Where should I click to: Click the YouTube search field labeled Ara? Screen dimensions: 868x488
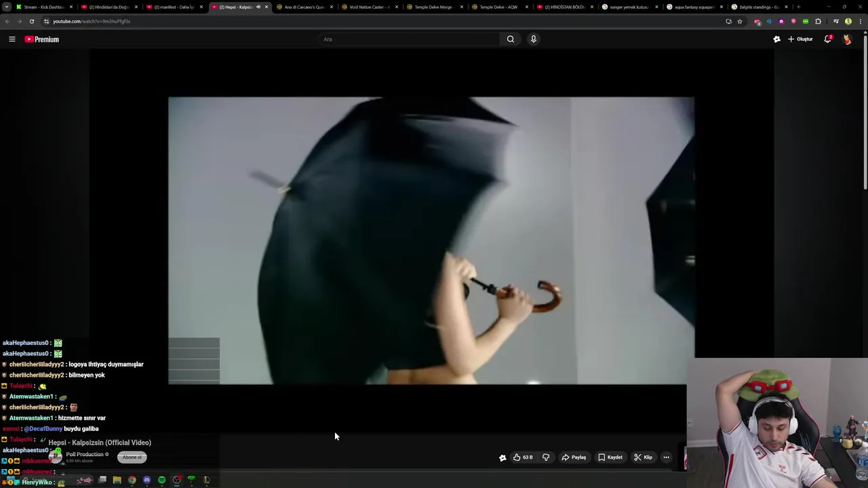pyautogui.click(x=410, y=39)
